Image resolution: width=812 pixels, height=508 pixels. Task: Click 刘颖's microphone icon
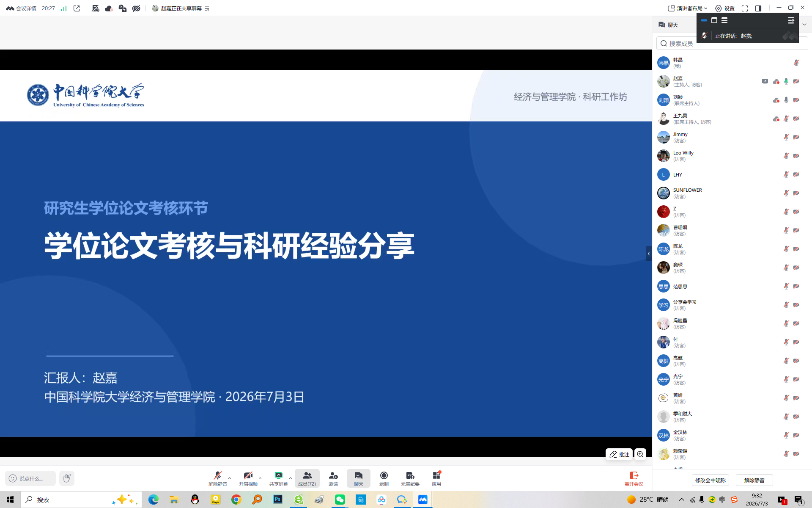(786, 100)
